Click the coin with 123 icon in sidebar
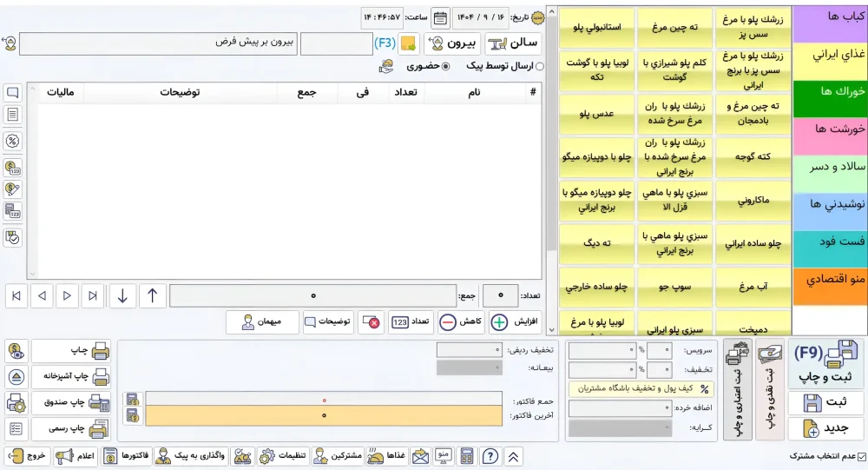Screen dimensions: 868x470 (x=13, y=167)
